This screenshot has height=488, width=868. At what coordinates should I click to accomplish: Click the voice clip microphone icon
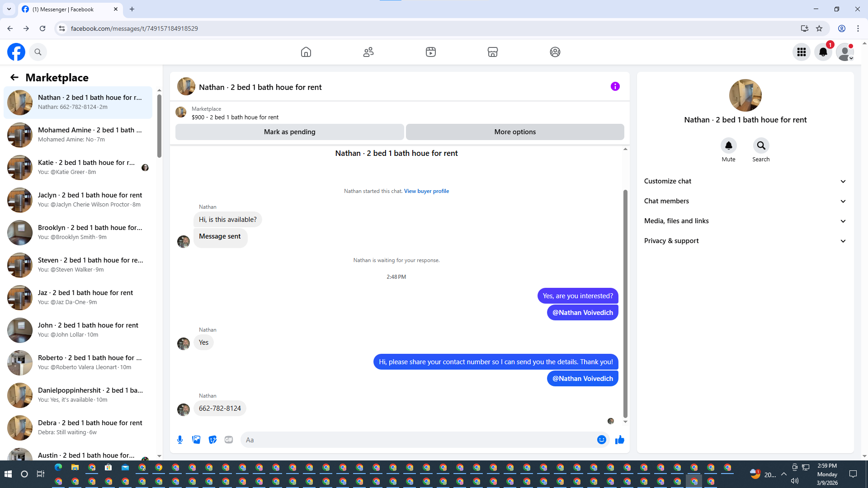point(180,440)
